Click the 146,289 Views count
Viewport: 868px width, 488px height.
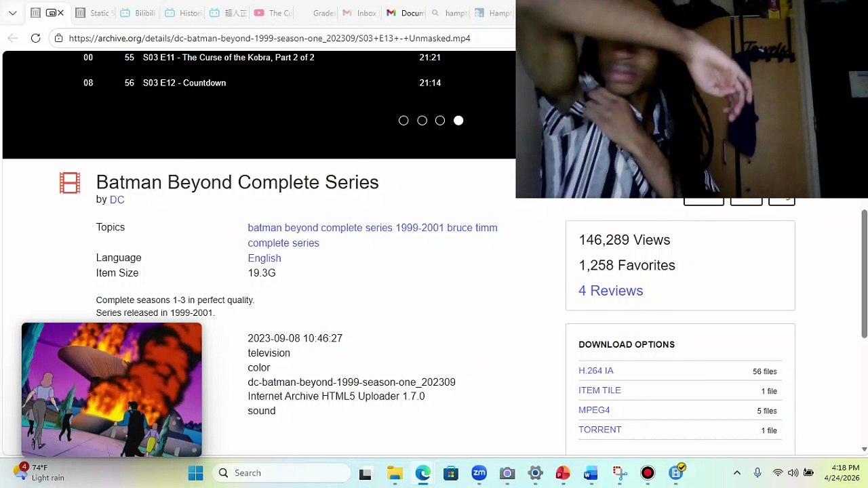624,240
